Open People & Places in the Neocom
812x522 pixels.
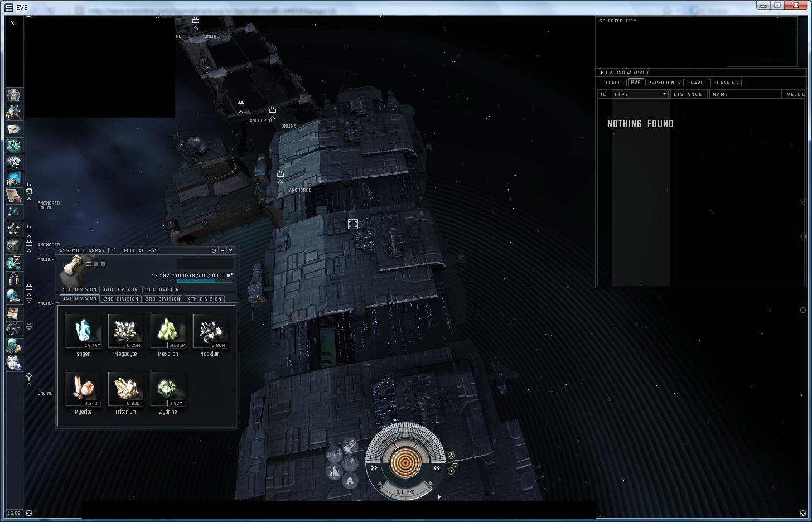tap(14, 112)
